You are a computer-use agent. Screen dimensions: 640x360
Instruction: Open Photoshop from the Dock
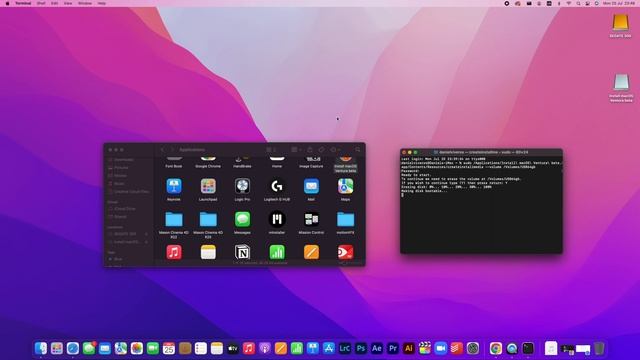360,348
